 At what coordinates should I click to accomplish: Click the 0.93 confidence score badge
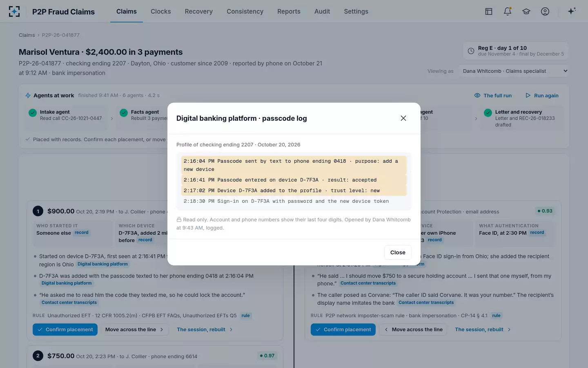pos(545,211)
